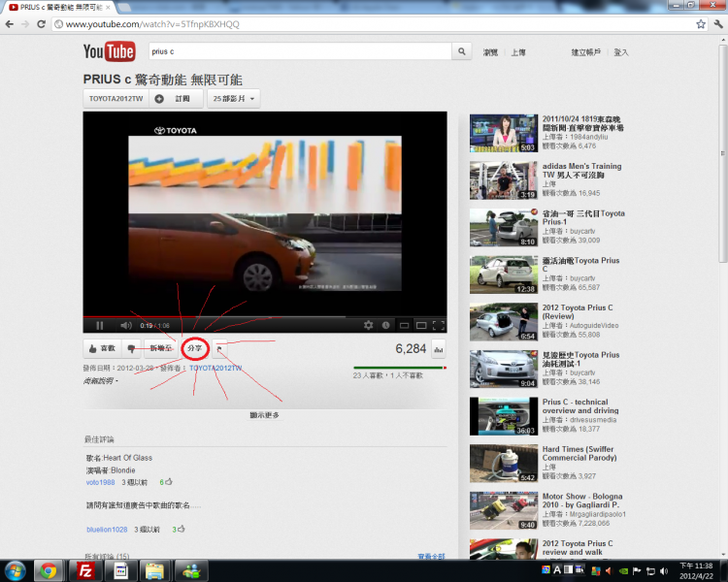Click the browser forward arrow
Viewport: 728px width, 582px height.
coord(25,24)
